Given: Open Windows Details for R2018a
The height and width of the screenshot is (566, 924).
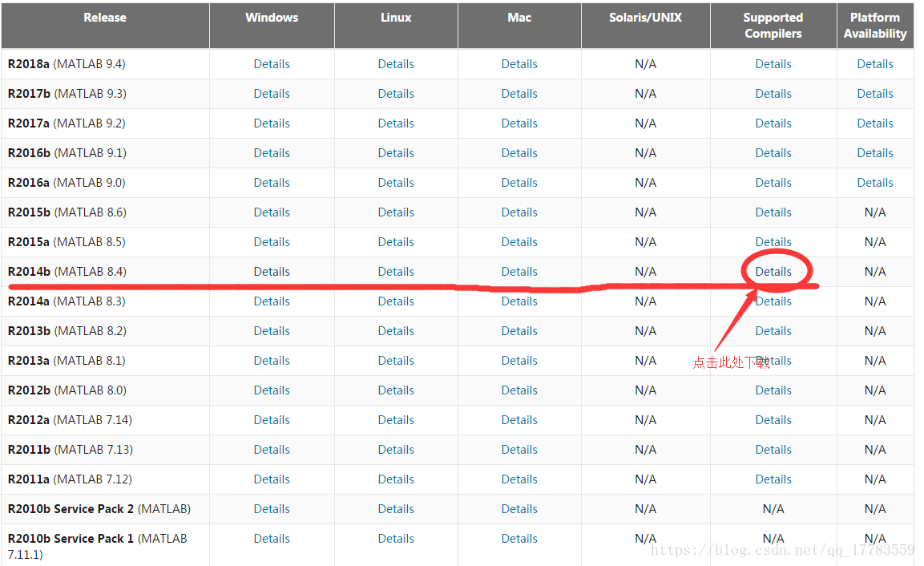Looking at the screenshot, I should (x=272, y=64).
